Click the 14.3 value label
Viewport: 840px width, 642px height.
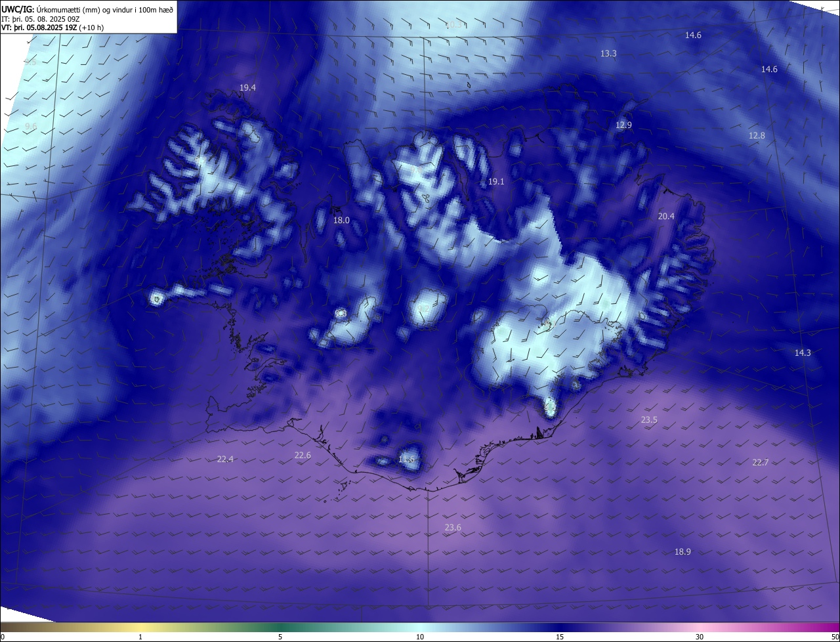803,353
